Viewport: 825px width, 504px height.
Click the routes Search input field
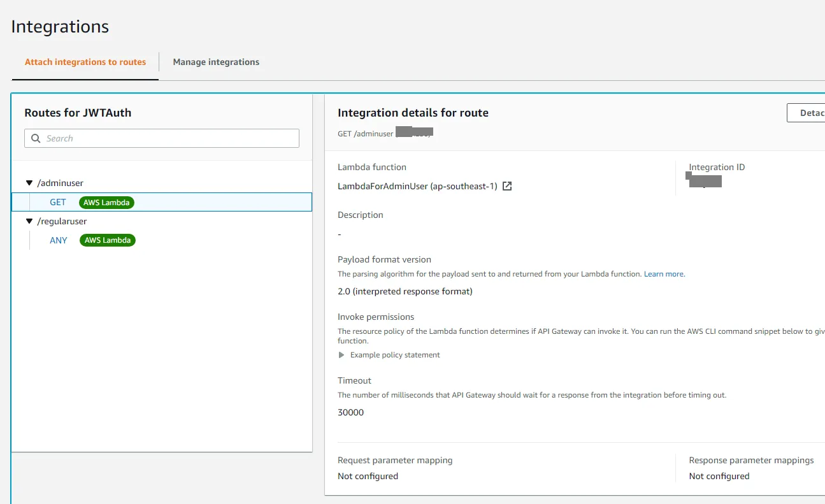coord(169,138)
